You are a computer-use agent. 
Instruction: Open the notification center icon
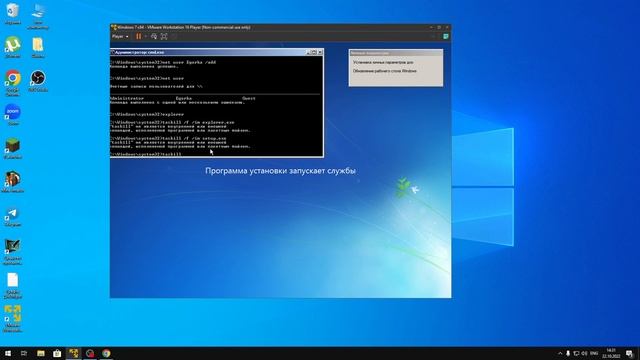tap(630, 353)
